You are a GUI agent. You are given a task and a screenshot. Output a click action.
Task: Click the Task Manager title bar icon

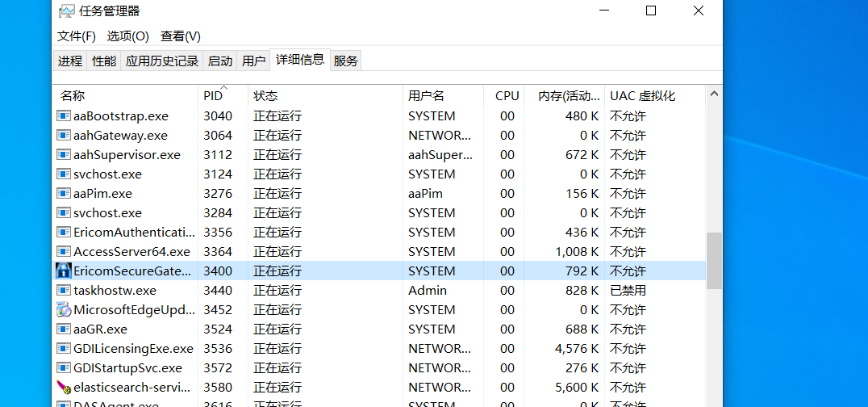point(67,11)
